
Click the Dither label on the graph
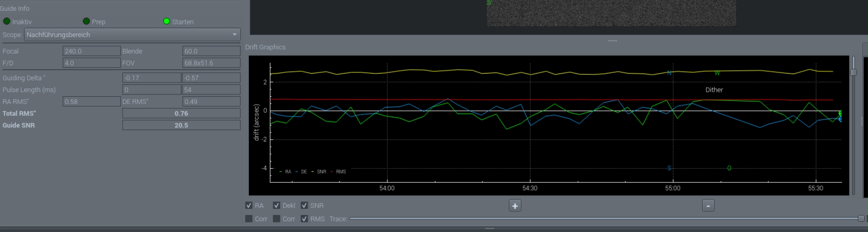[714, 90]
